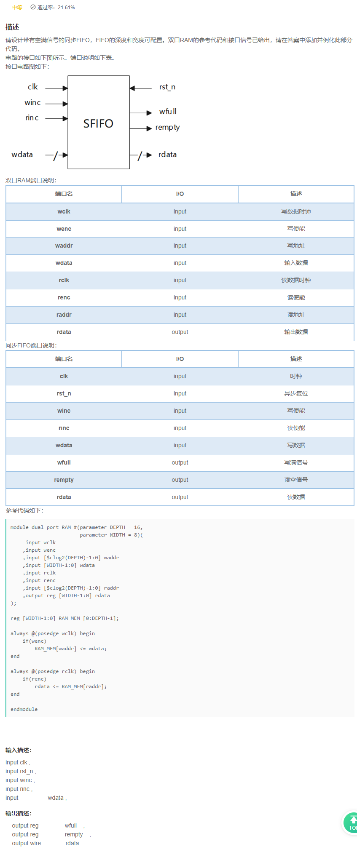Click the rdata <= RAM_MEM[raddr] code line
The width and height of the screenshot is (357, 868).
coord(70,686)
